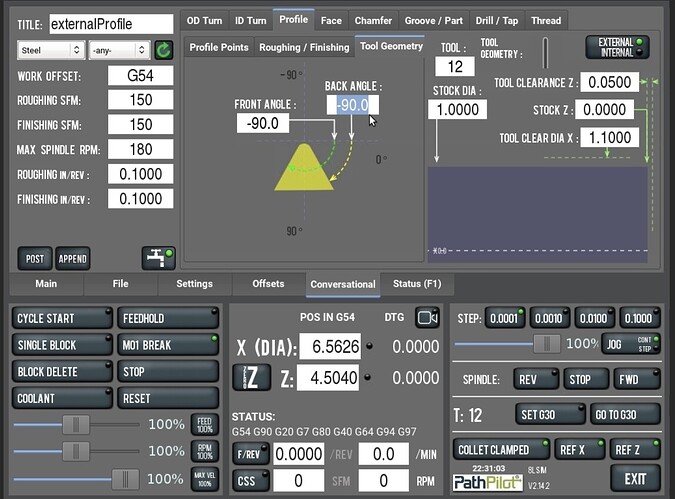Go to the Status (F1) tab
This screenshot has width=675, height=499.
coord(417,284)
